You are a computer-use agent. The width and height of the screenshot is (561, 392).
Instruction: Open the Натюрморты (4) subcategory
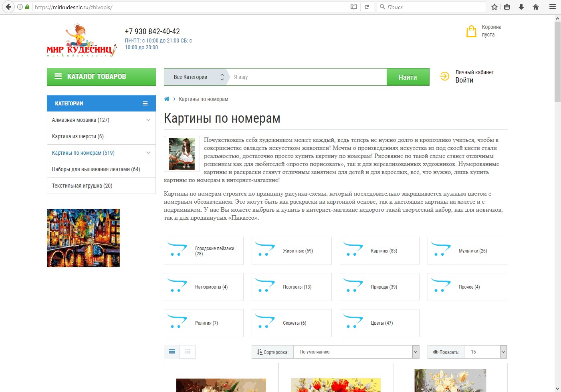pos(204,287)
